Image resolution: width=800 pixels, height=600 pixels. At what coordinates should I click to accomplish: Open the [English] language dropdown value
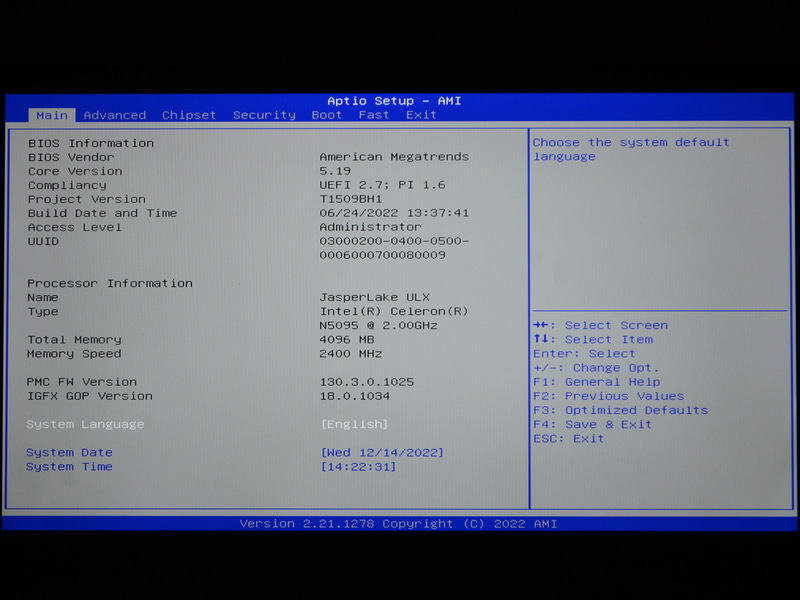[x=355, y=424]
